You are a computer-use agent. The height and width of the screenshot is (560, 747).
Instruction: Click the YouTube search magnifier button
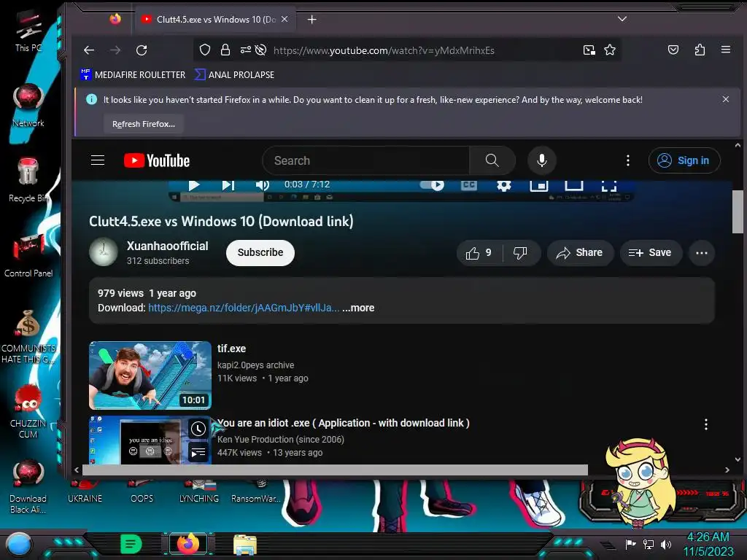pyautogui.click(x=492, y=160)
